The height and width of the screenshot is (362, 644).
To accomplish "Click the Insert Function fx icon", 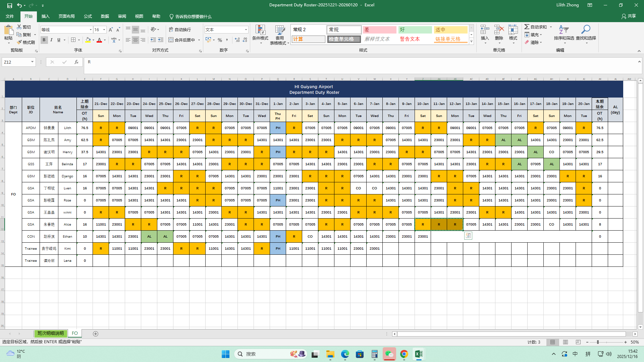I will [x=76, y=62].
